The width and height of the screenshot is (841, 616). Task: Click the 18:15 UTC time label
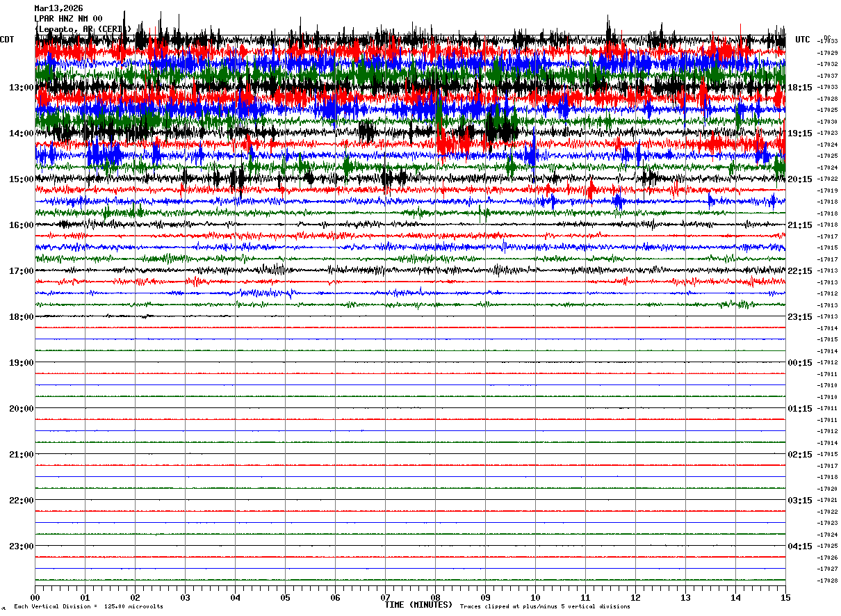[800, 88]
